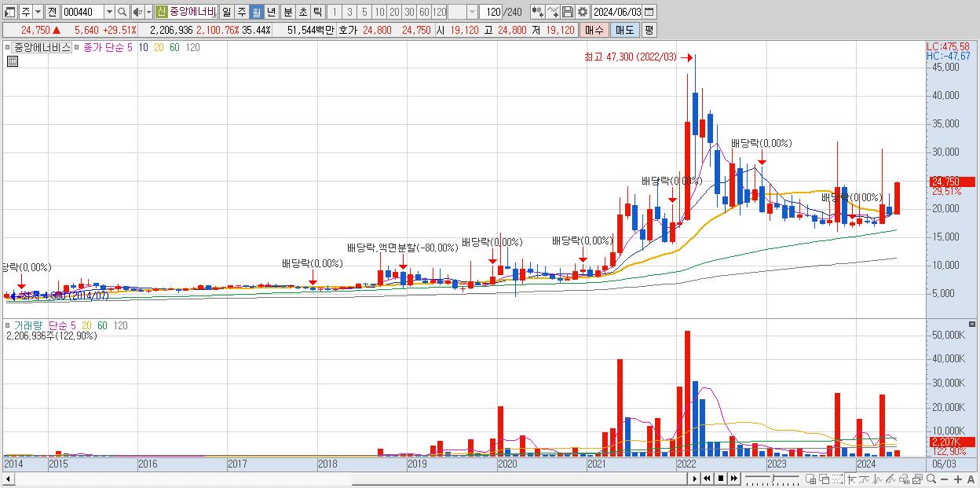The height and width of the screenshot is (488, 980).
Task: Select interval 3 button
Action: pyautogui.click(x=349, y=12)
